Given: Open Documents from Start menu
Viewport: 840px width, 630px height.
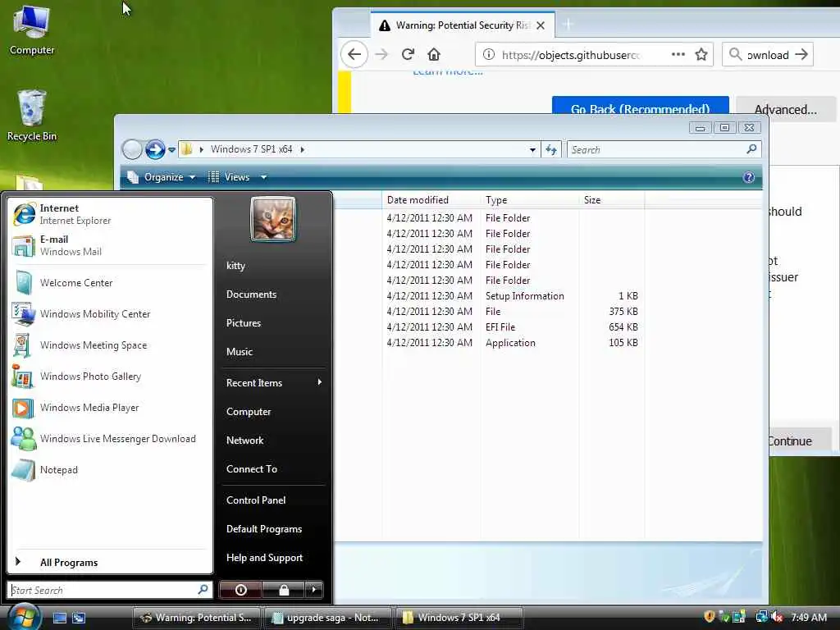Looking at the screenshot, I should click(x=272, y=294).
